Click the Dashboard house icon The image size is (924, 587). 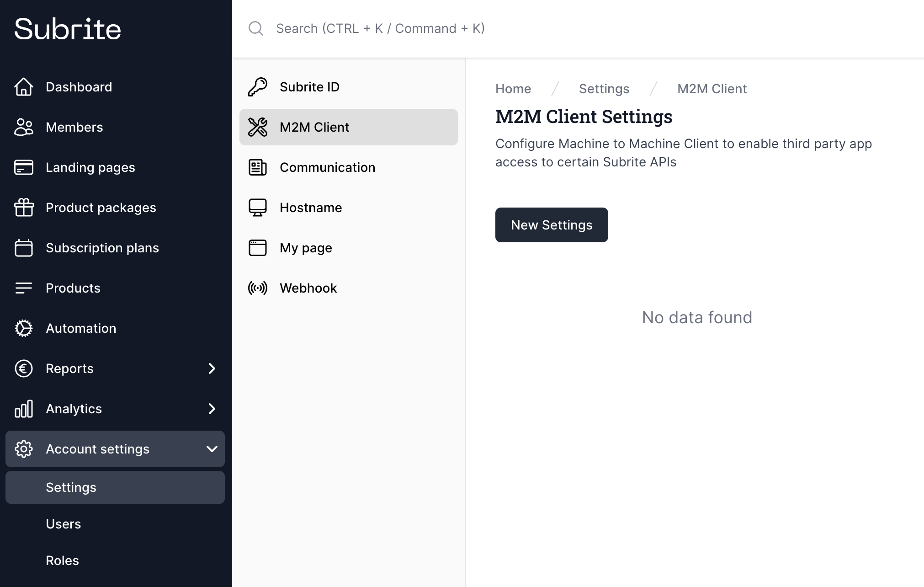24,87
